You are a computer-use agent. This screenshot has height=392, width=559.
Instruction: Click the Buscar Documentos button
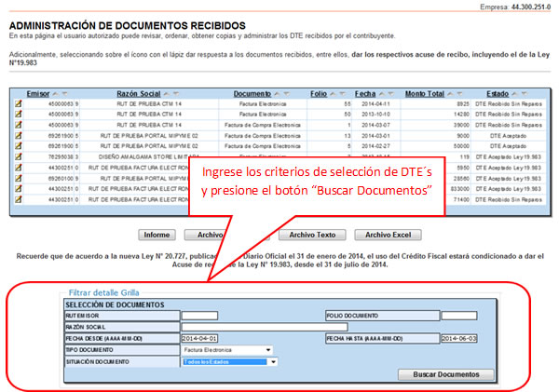pyautogui.click(x=446, y=374)
